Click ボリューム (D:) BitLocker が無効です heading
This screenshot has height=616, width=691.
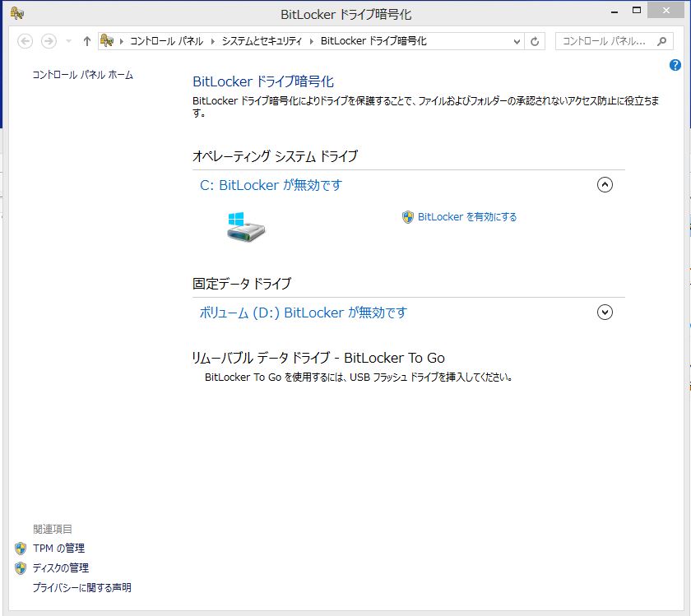[304, 313]
